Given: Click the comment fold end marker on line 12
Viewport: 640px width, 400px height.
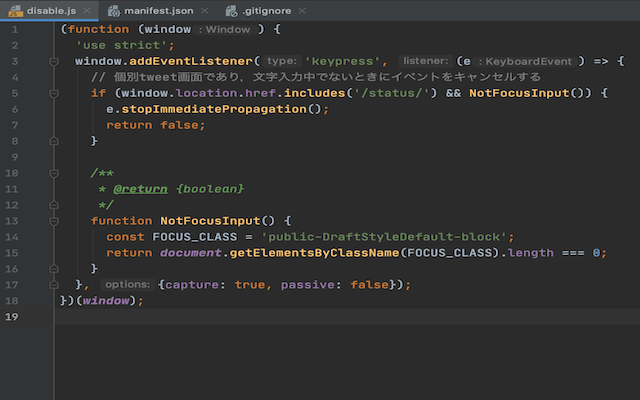Looking at the screenshot, I should pos(54,205).
